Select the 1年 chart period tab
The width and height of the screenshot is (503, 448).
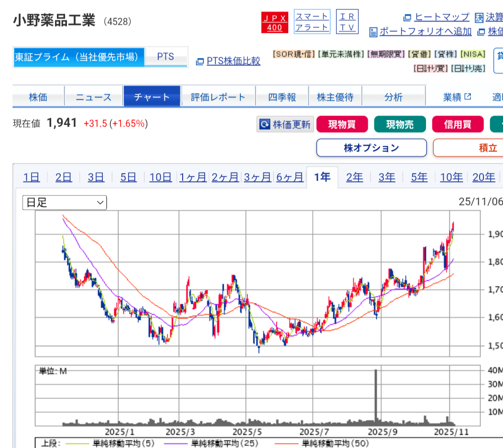pyautogui.click(x=322, y=177)
